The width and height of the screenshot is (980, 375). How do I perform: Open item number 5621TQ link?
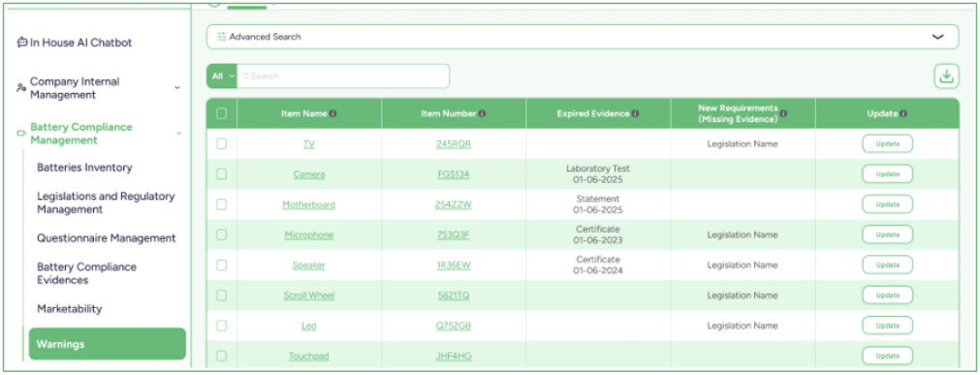[453, 296]
